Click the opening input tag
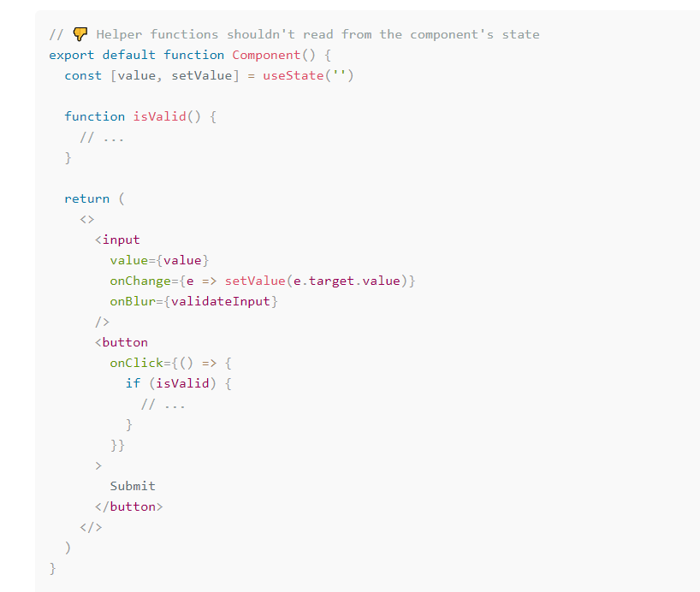The width and height of the screenshot is (700, 592). 117,240
